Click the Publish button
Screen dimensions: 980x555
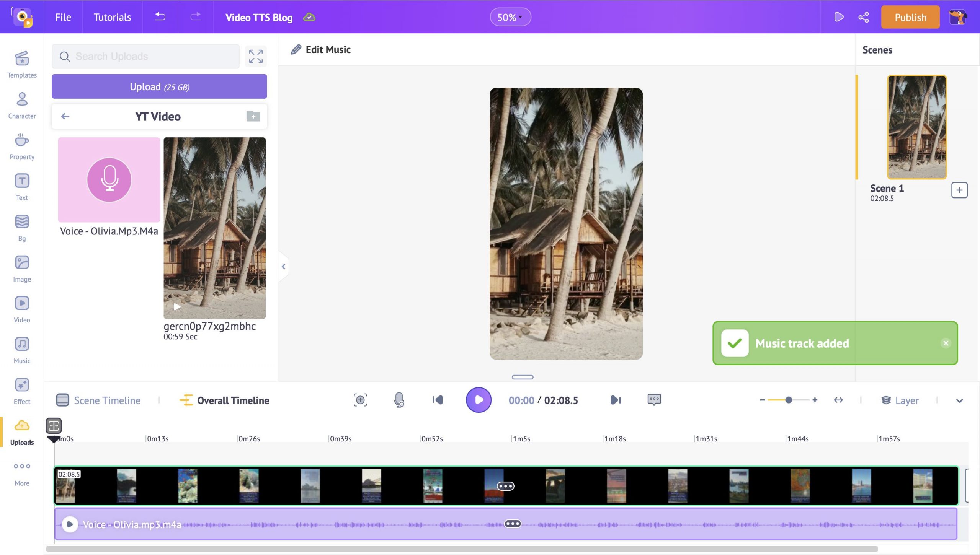click(911, 17)
